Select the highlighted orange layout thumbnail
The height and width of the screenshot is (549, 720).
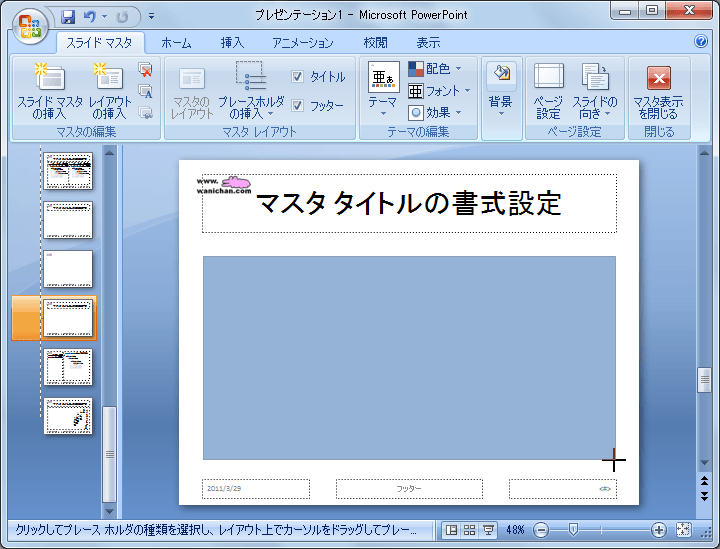pos(68,318)
